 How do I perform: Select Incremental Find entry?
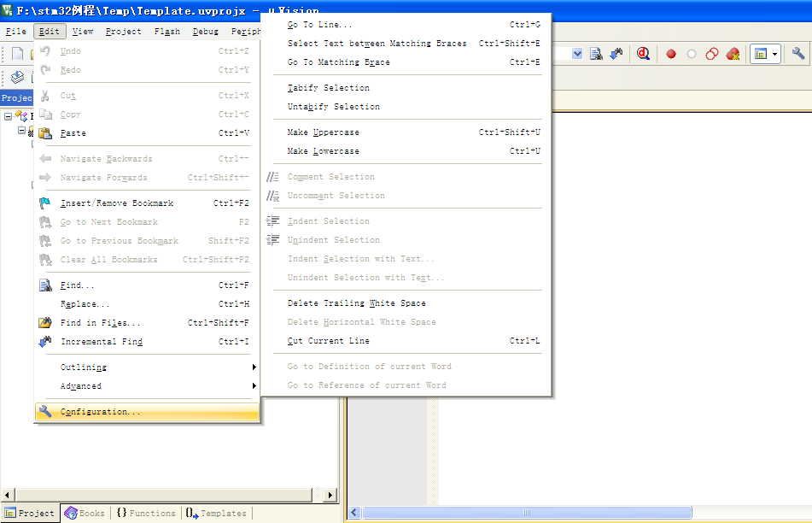pos(147,342)
